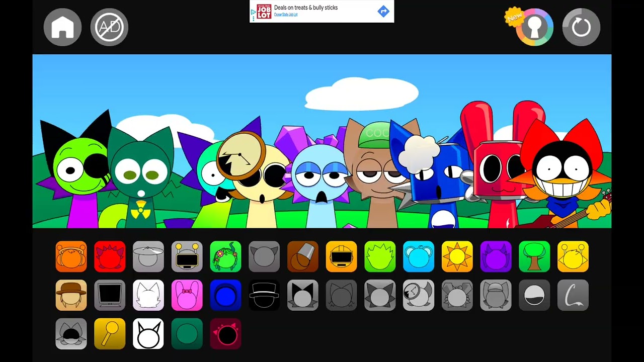The image size is (644, 362).
Task: Tap the blue can character with cloud
Action: pos(435,176)
